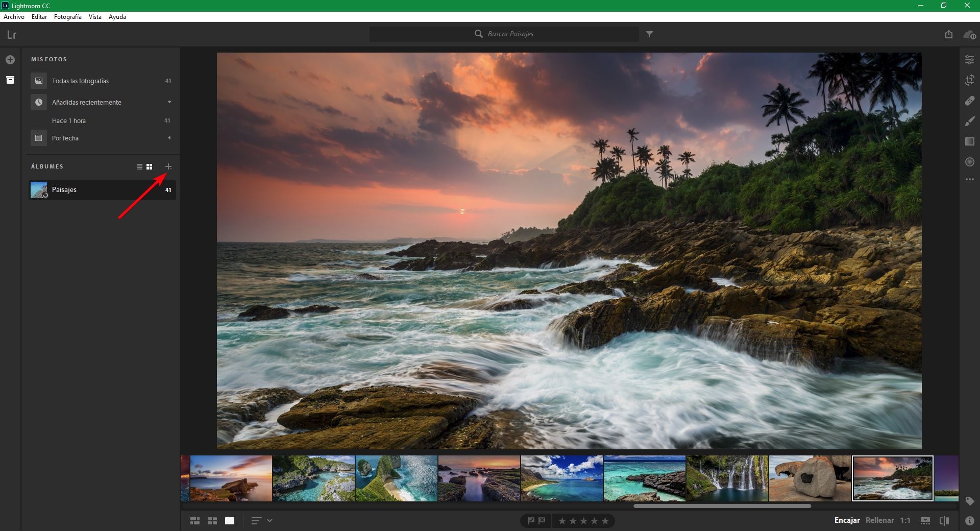
Task: Click the Todas las fotografías image icon
Action: point(38,81)
